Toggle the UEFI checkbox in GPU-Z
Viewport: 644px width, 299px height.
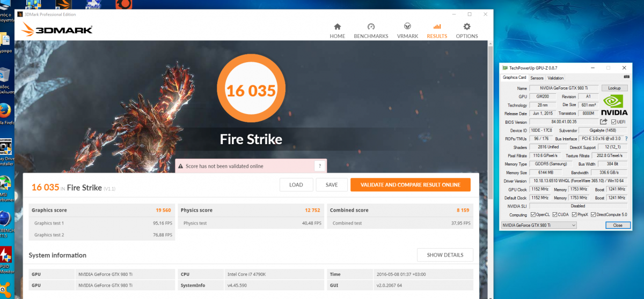(x=612, y=122)
